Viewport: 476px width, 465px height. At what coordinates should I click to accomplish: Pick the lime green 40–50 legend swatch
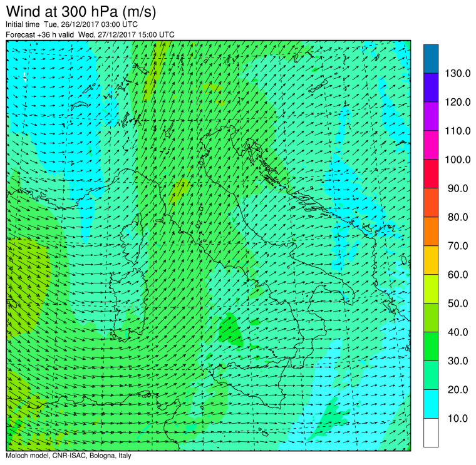click(x=431, y=317)
